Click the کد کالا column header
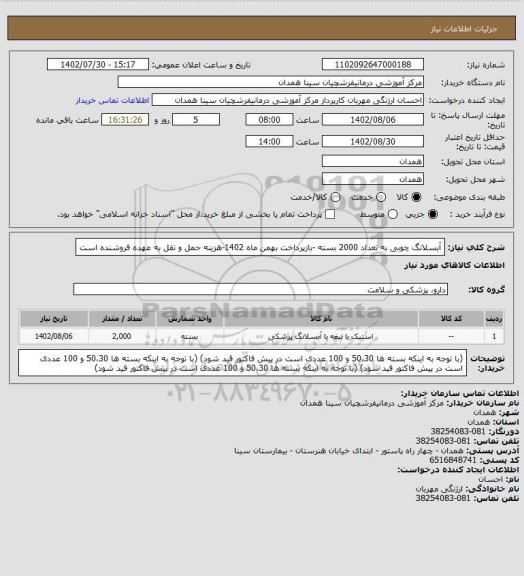This screenshot has width=524, height=576. (x=451, y=318)
